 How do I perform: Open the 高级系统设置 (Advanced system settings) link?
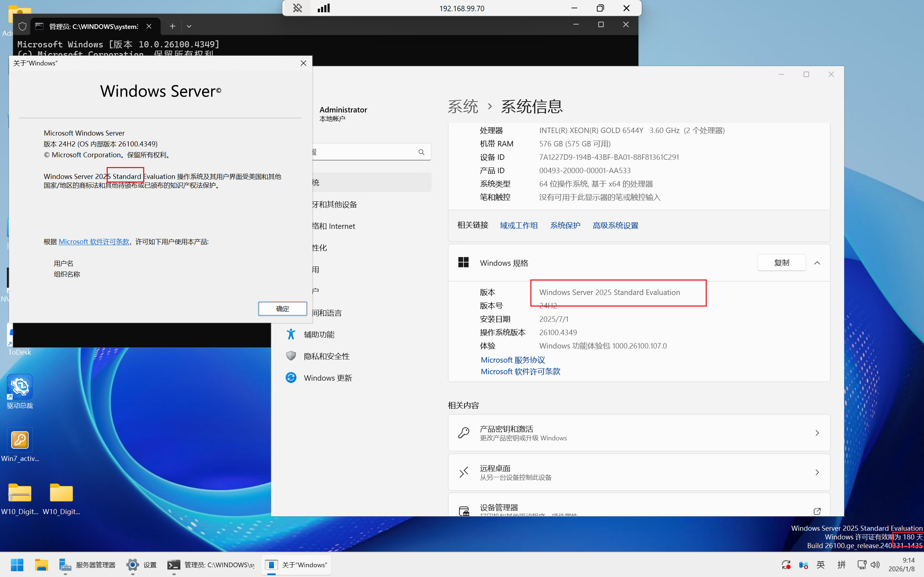[x=615, y=226]
